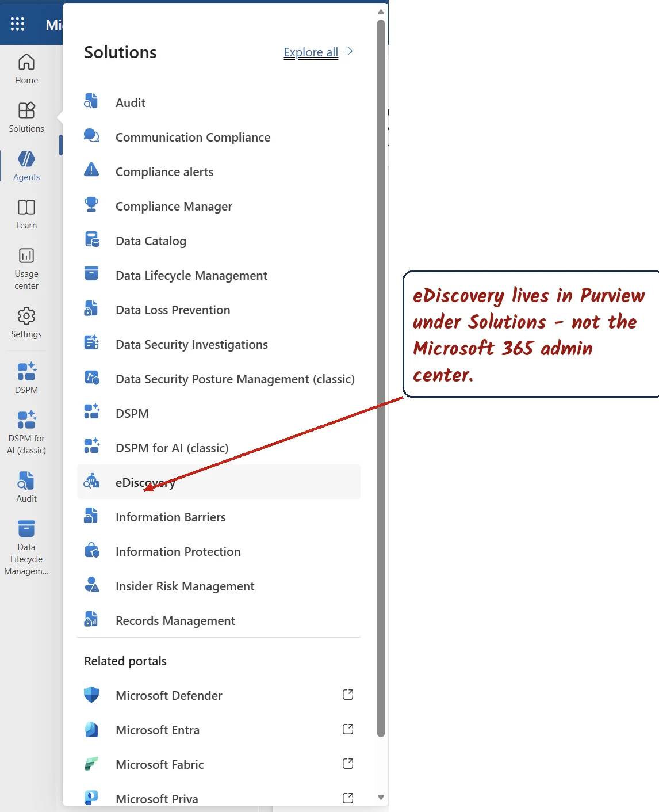Open Microsoft Entra external link icon
Screen dimensions: 659x812
pyautogui.click(x=348, y=729)
